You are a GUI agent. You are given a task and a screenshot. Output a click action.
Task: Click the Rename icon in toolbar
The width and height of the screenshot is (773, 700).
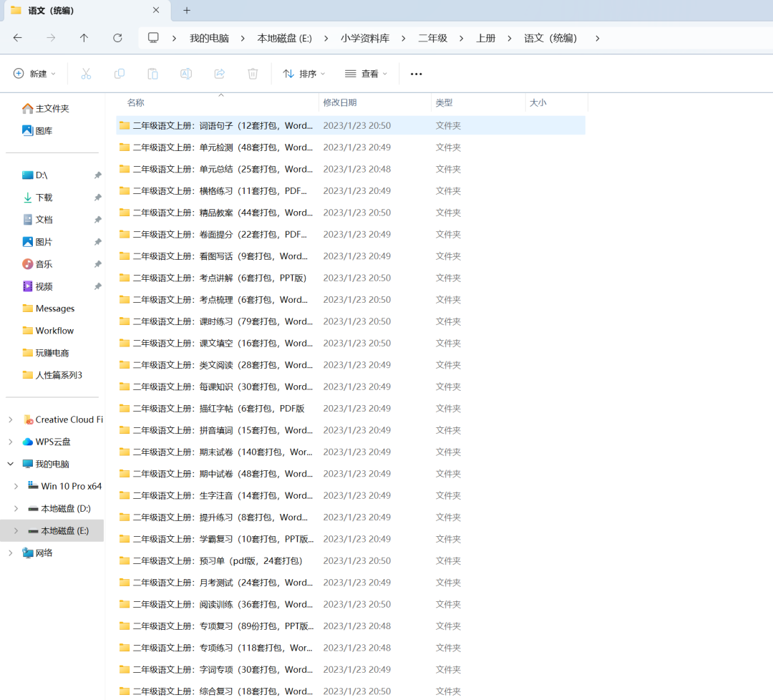coord(186,74)
